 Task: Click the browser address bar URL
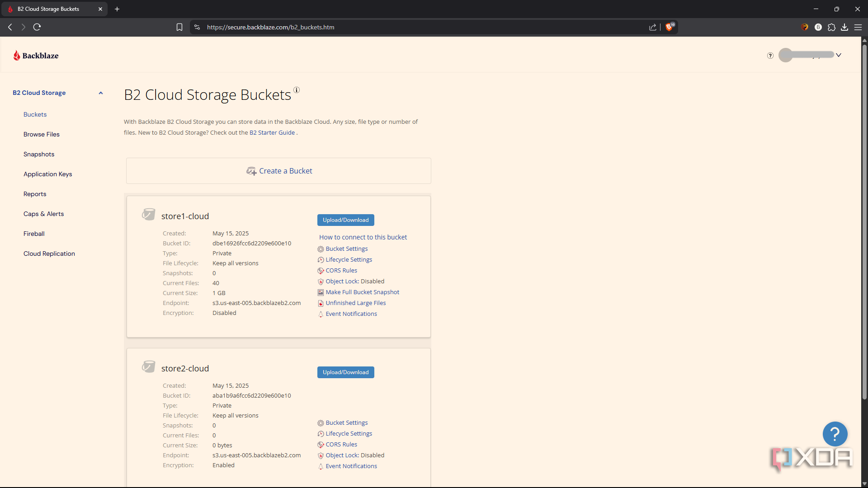[271, 27]
